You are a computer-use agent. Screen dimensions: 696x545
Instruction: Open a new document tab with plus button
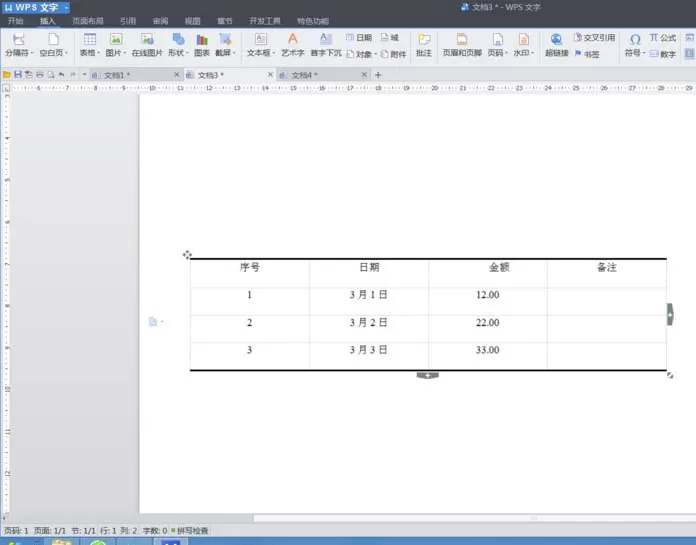378,75
